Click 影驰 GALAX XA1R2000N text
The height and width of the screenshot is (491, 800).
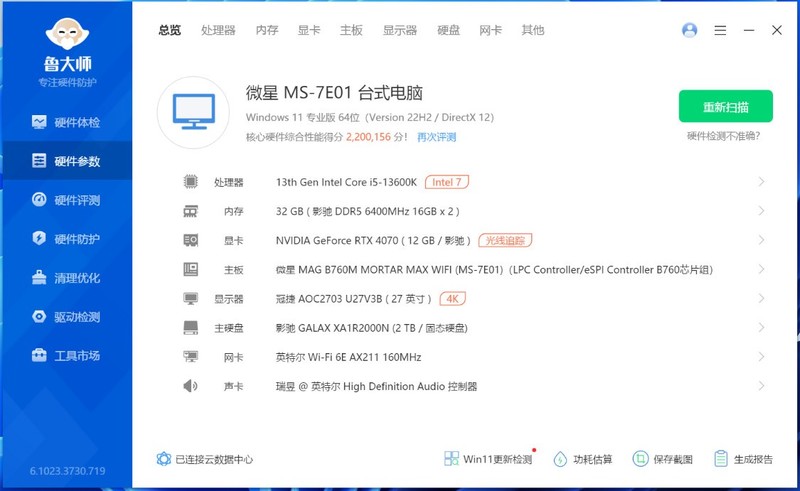click(371, 328)
